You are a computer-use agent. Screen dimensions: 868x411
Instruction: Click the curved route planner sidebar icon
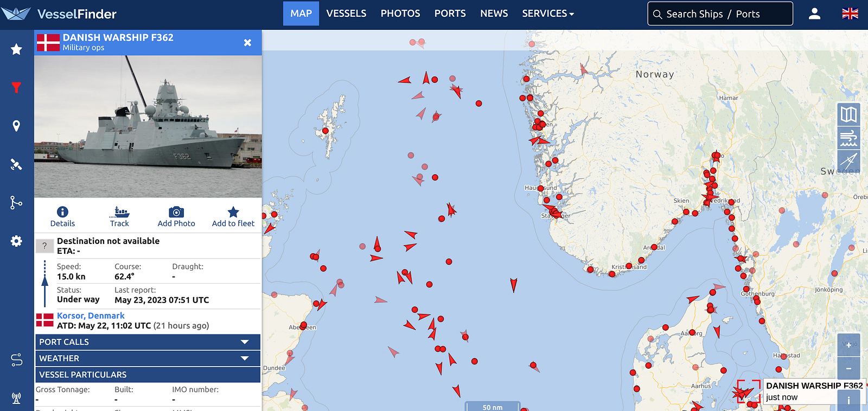(16, 359)
